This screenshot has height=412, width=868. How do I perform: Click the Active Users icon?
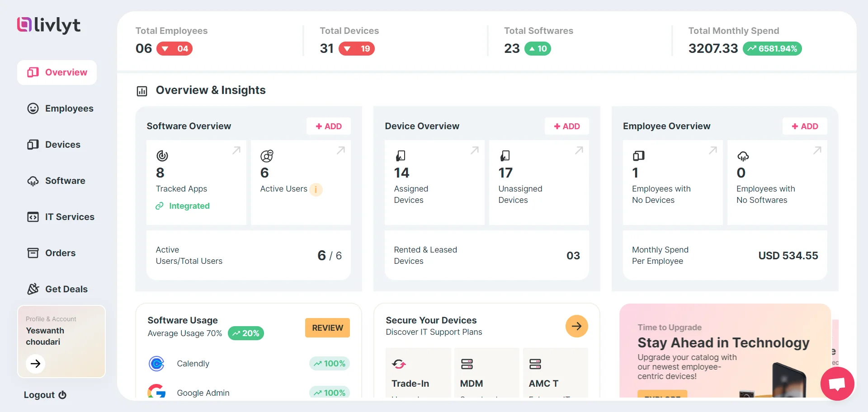267,156
